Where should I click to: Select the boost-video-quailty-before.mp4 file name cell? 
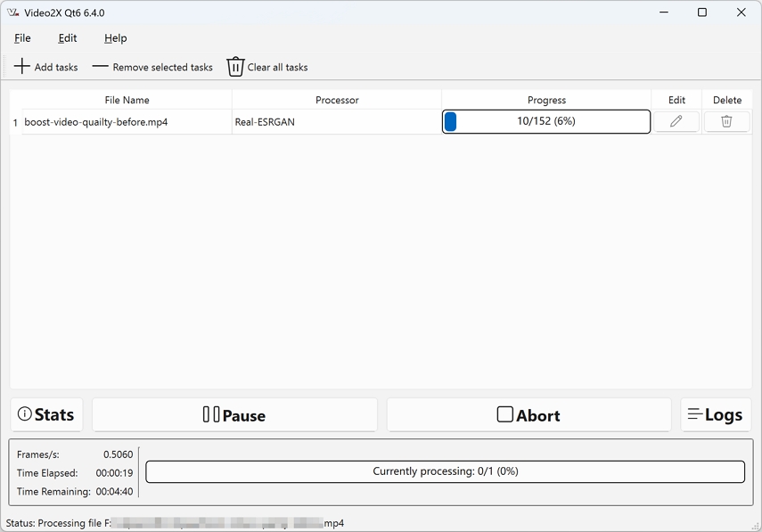[127, 122]
